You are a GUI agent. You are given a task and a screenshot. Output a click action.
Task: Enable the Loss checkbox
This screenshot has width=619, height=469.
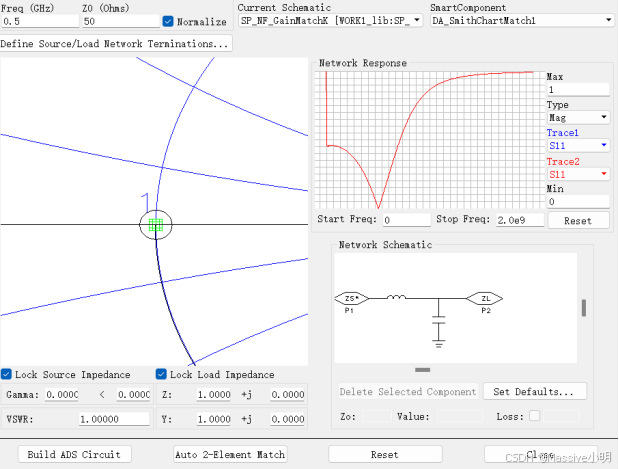(535, 416)
